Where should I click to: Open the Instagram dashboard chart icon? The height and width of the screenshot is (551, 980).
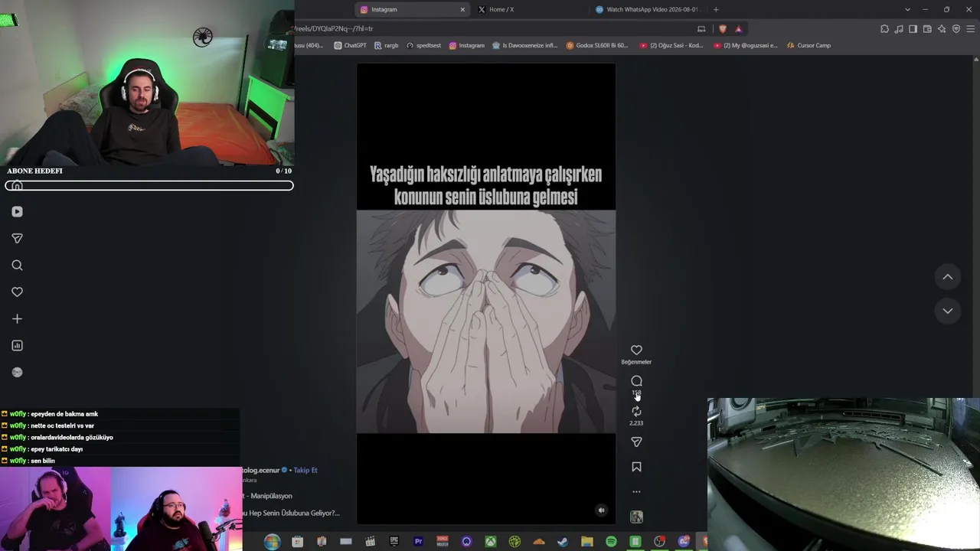click(17, 345)
